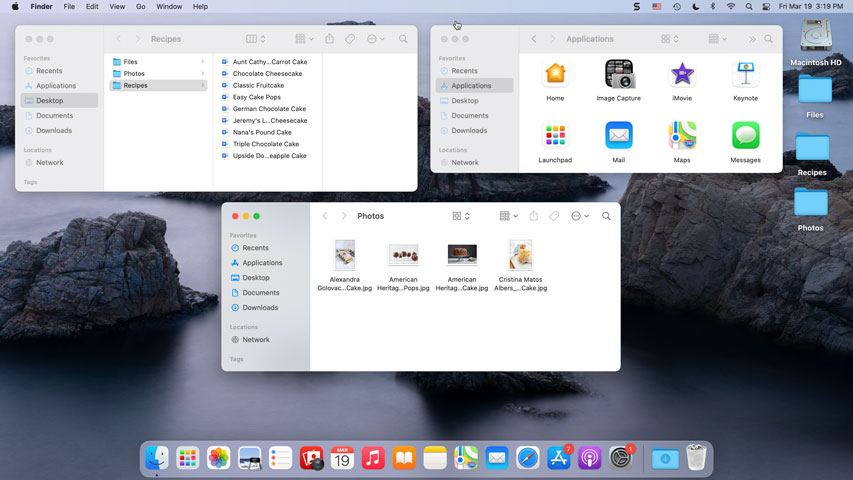Click Tags icon in Recipes window toolbar

(350, 39)
